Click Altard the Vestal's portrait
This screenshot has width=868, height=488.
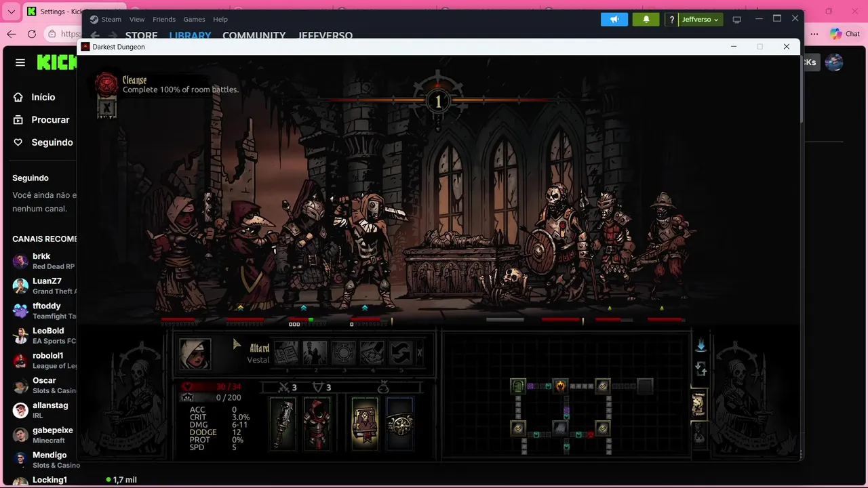(195, 354)
